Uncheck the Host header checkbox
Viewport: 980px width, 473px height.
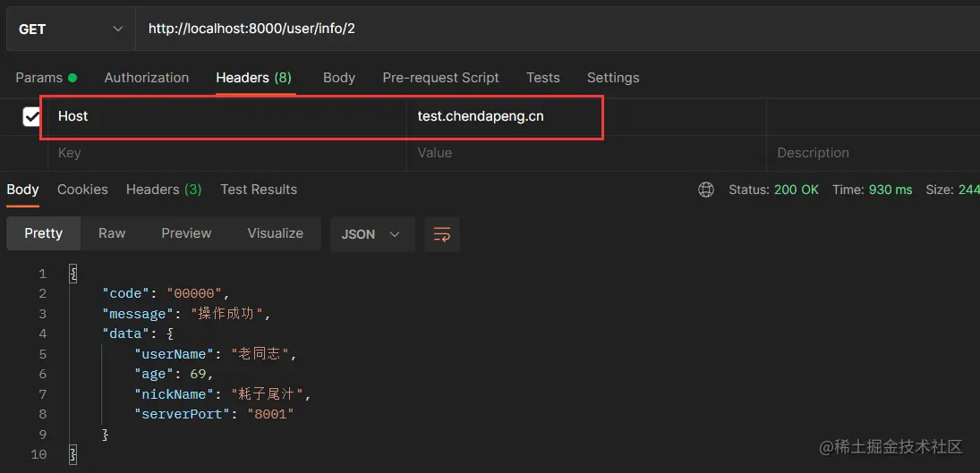(x=31, y=116)
